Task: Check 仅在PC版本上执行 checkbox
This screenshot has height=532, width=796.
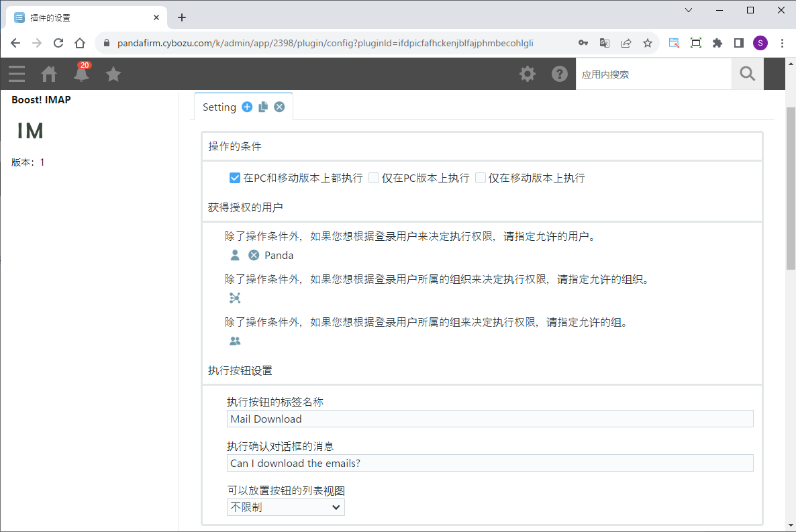Action: (374, 178)
